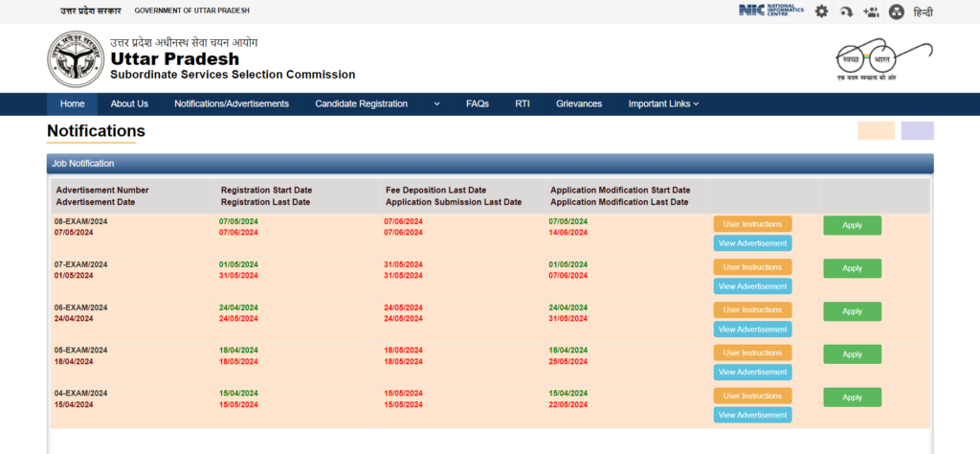This screenshot has width=980, height=454.
Task: Click the skip to main content arrow icon
Action: pos(846,11)
